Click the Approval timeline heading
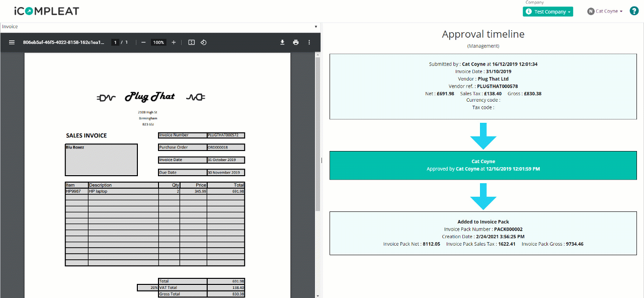This screenshot has height=298, width=644. point(483,34)
